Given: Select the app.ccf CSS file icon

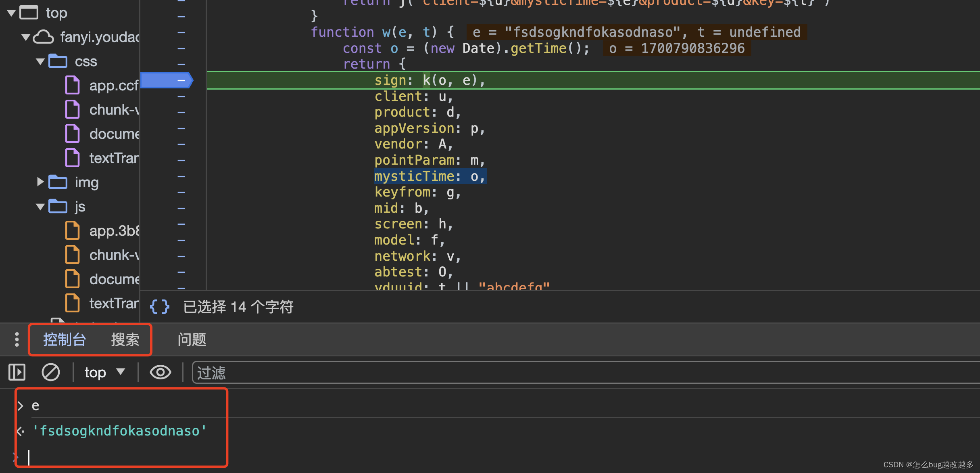Looking at the screenshot, I should coord(73,85).
